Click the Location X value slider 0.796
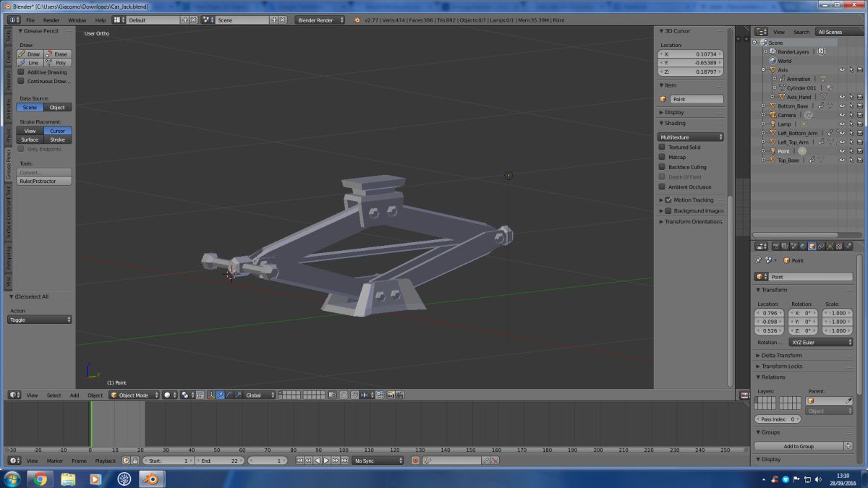868x488 pixels. [770, 313]
